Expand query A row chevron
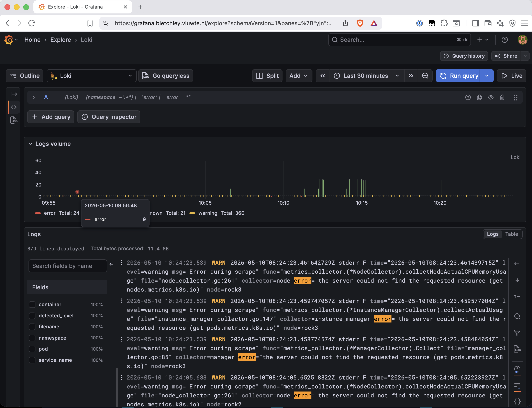 (34, 97)
